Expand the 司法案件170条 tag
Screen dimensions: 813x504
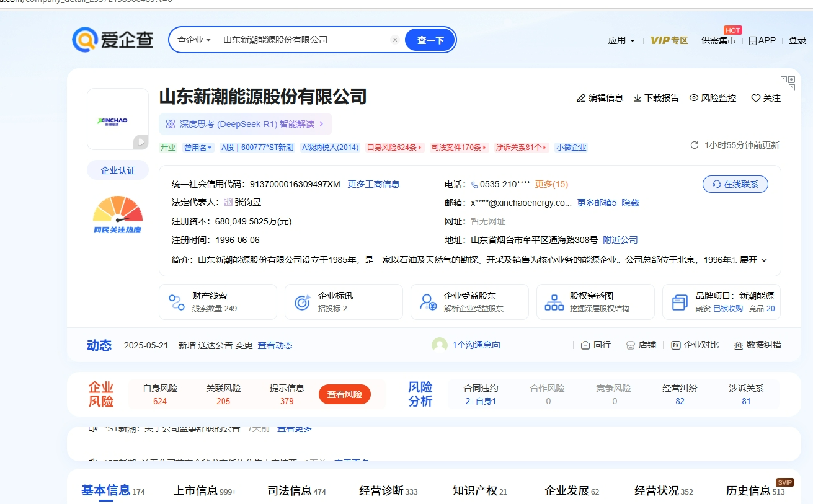[x=459, y=148]
